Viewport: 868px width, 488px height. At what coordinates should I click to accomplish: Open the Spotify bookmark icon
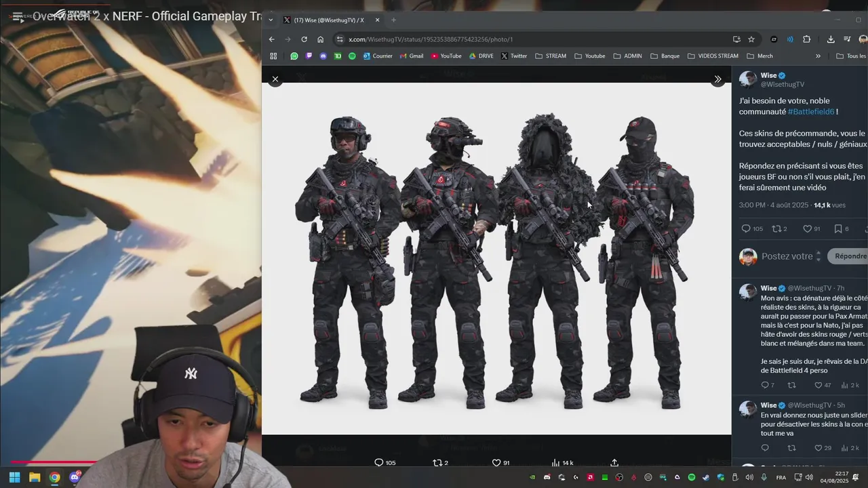(352, 56)
